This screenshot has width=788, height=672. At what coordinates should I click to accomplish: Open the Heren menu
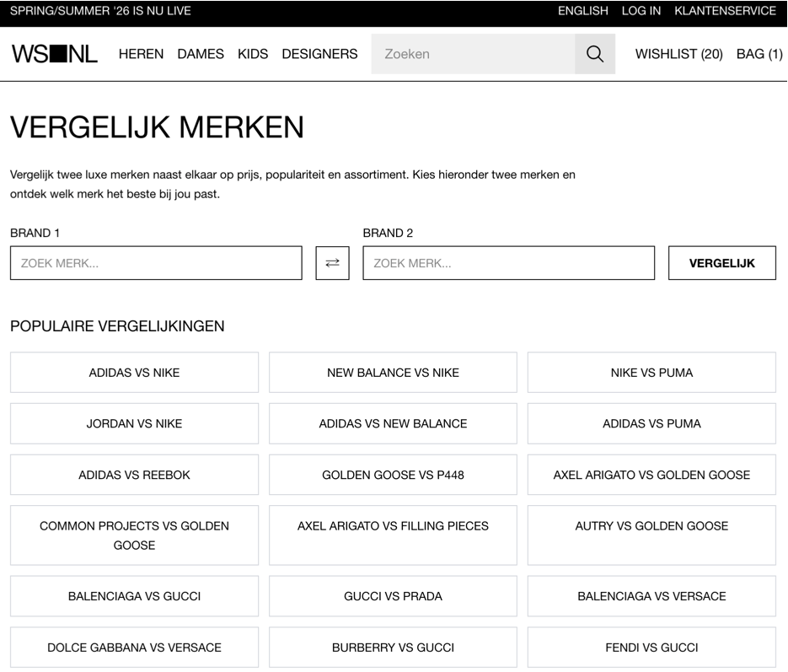[142, 54]
